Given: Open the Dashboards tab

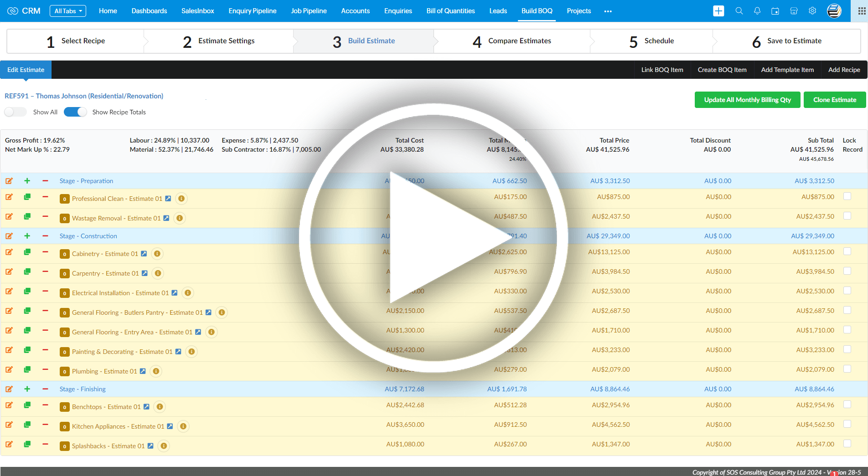Looking at the screenshot, I should (149, 11).
